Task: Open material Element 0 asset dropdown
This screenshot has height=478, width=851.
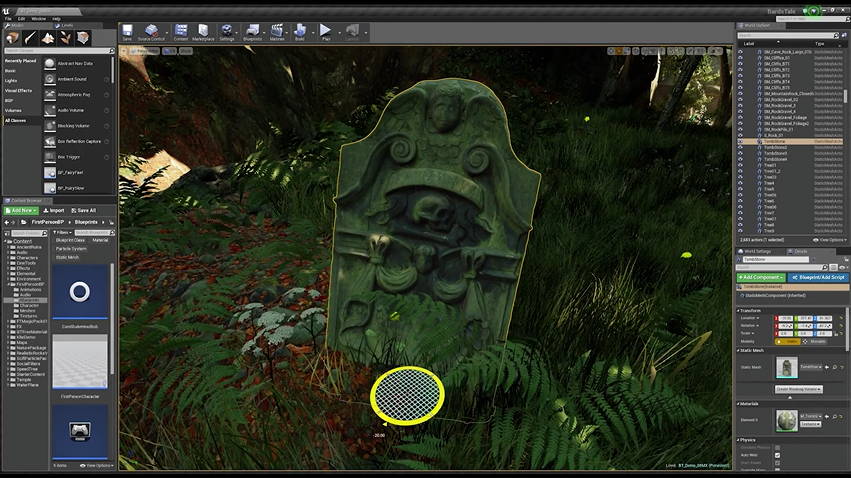Action: (x=811, y=416)
